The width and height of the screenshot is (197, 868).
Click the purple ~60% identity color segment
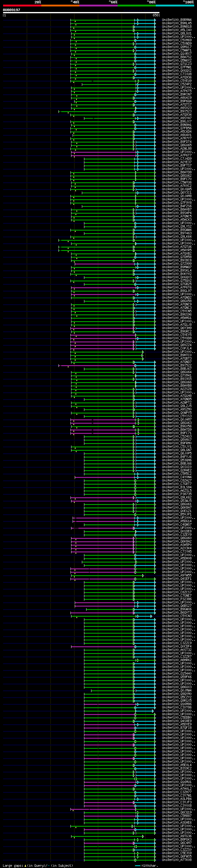pyautogui.click(x=98, y=6)
